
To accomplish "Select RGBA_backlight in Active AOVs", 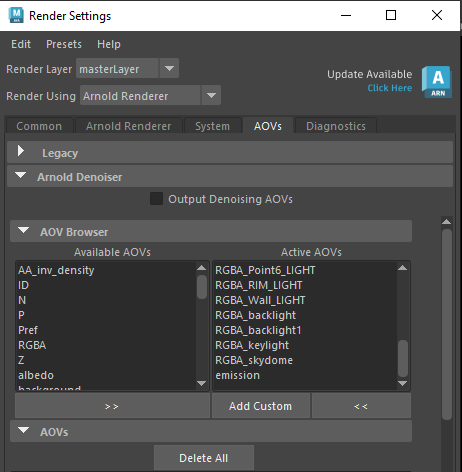I will tap(255, 315).
